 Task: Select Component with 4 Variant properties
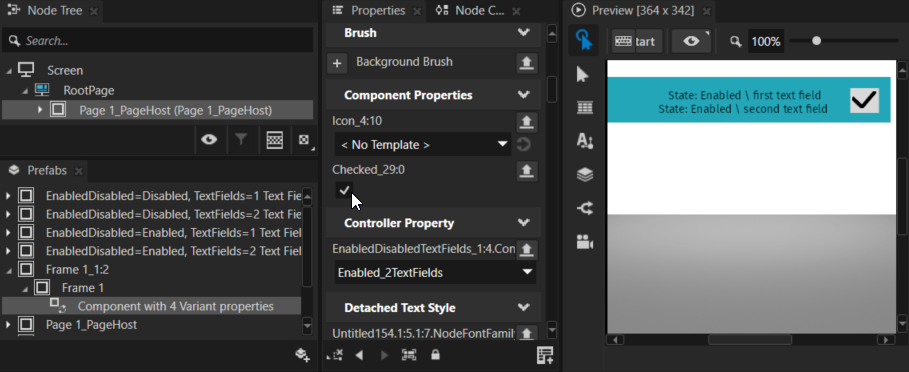pyautogui.click(x=176, y=306)
